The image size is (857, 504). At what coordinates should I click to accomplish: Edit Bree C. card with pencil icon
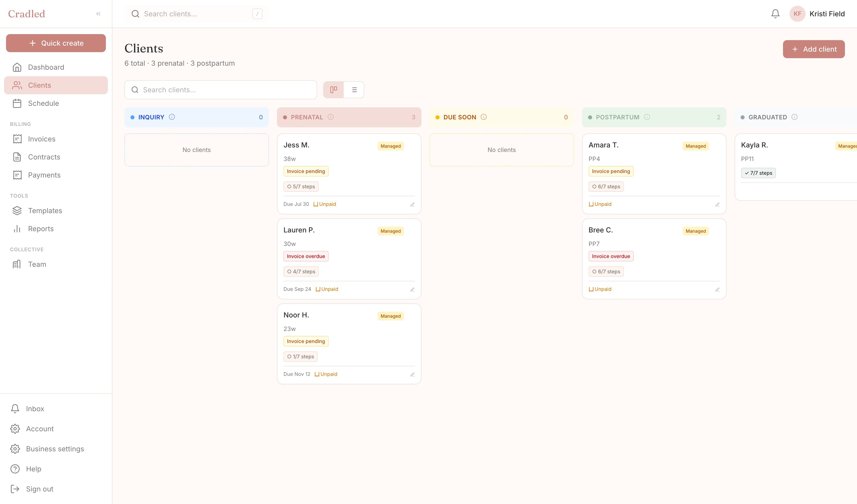click(717, 290)
